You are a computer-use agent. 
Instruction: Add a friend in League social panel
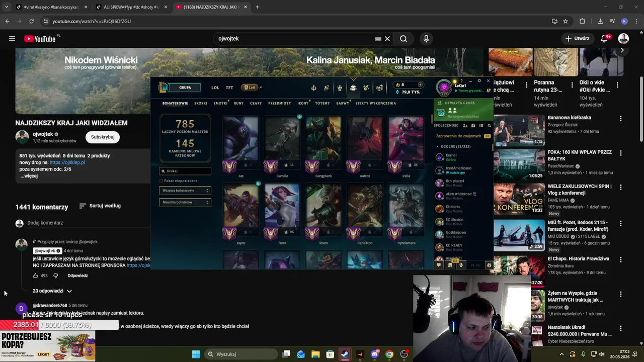465,125
